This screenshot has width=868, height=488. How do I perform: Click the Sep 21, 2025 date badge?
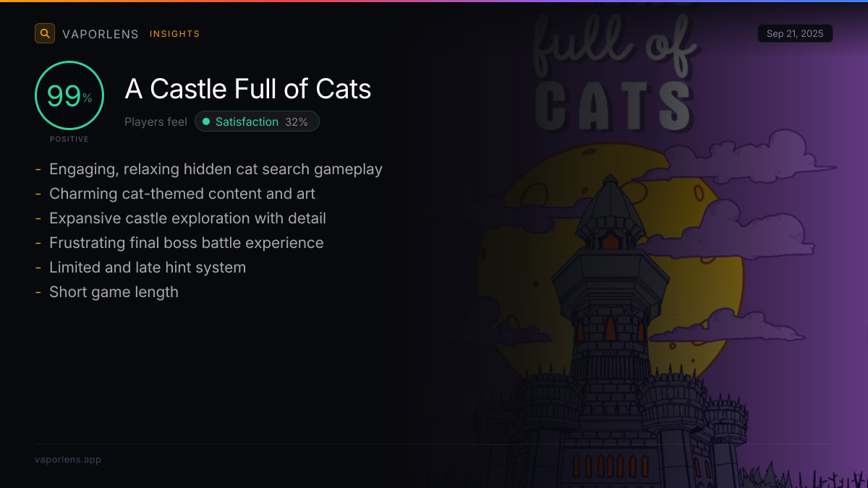795,34
